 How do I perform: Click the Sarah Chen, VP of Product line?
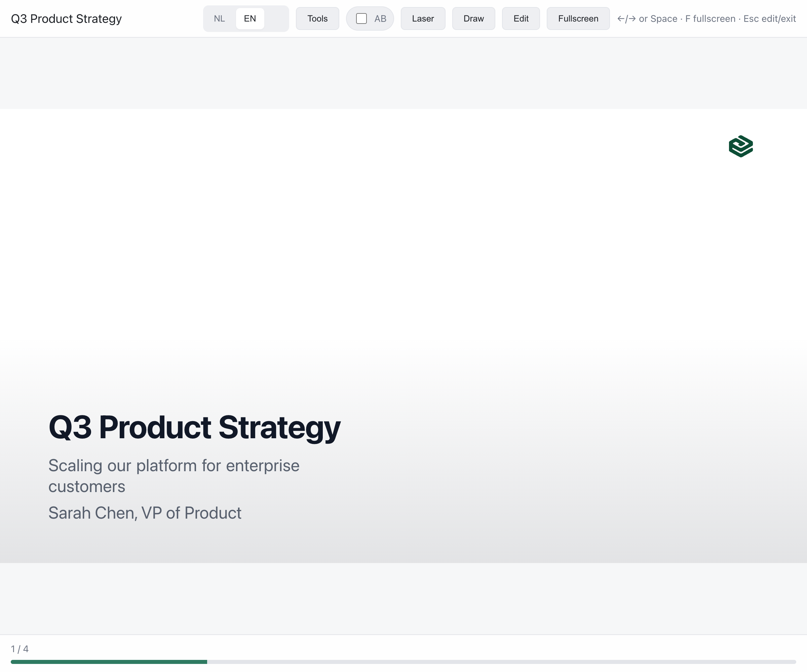pyautogui.click(x=145, y=513)
